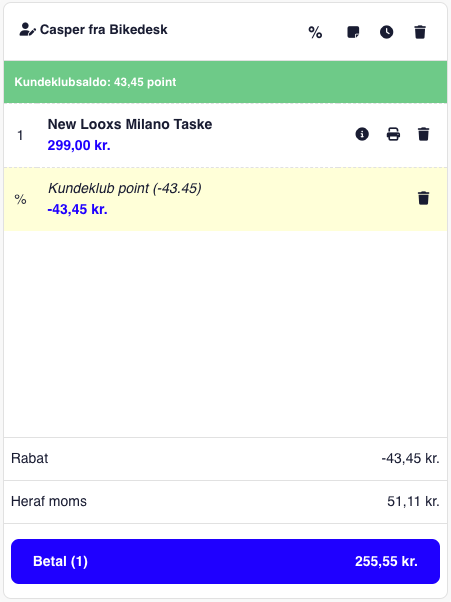Screen dimensions: 451x602
Task: Click the -43,45 kr. discount amount
Action: pyautogui.click(x=78, y=210)
